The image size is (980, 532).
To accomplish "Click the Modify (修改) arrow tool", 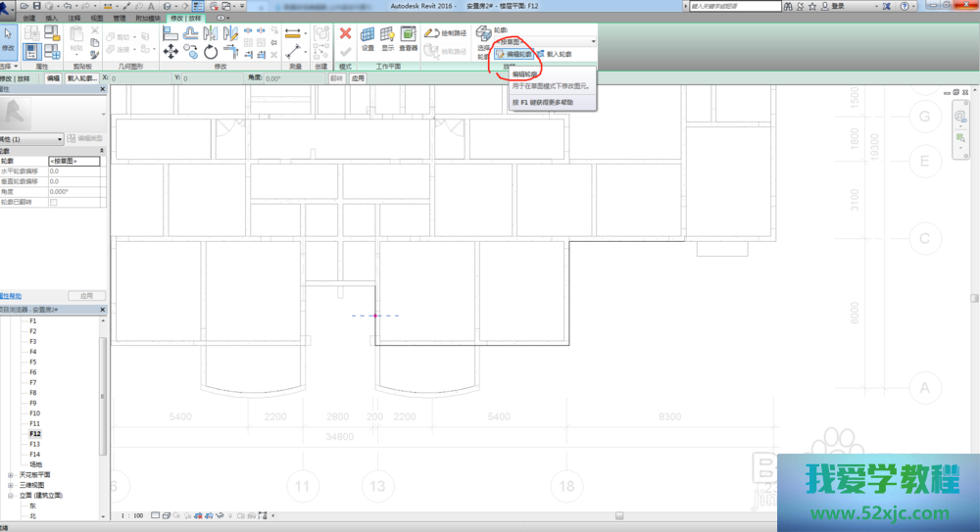I will pos(8,37).
